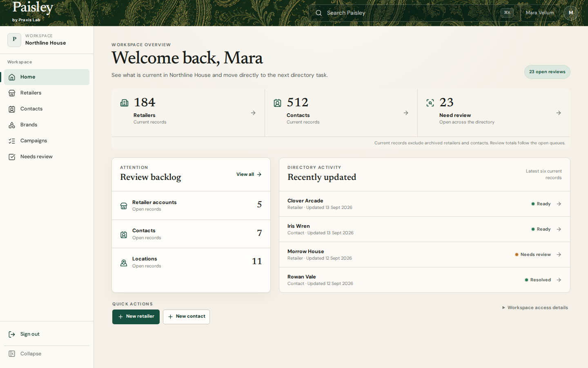Screen dimensions: 588x368
Task: Open the arrow on Clover Arcade row
Action: 559,204
